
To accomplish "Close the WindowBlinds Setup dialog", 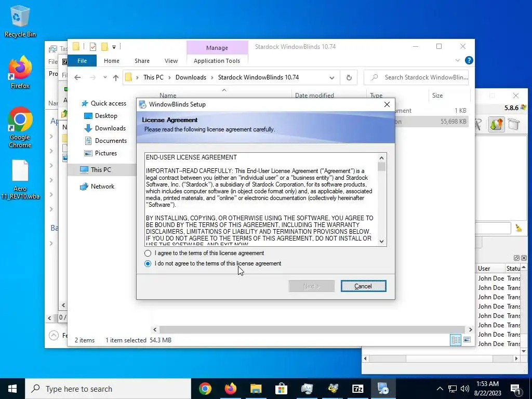I will 387,104.
